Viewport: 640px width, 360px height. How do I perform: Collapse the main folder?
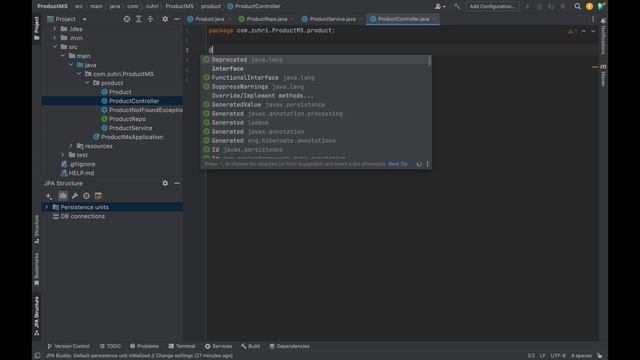tap(63, 56)
